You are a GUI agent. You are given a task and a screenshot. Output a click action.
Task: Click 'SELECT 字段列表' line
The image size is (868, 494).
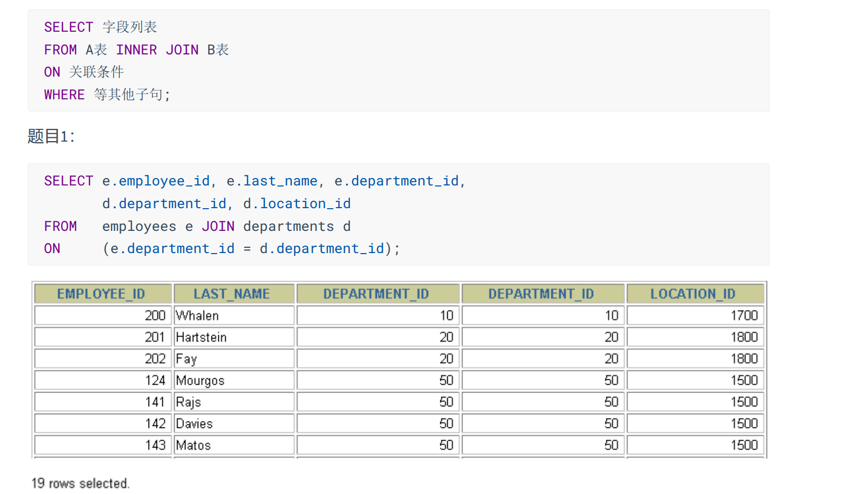100,27
